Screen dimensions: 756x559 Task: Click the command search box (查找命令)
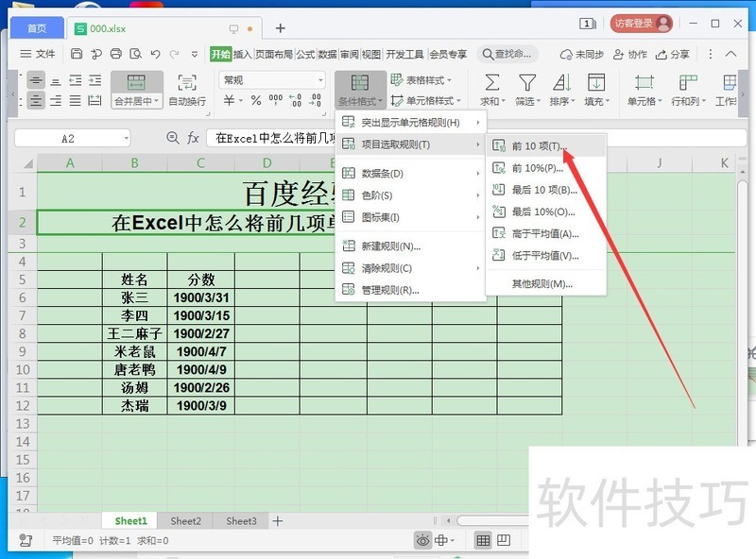(x=507, y=54)
